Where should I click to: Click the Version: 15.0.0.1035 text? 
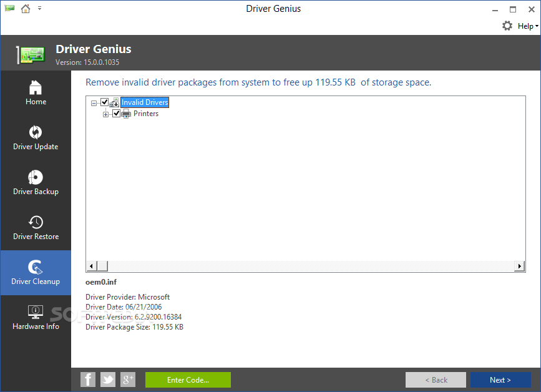[87, 62]
